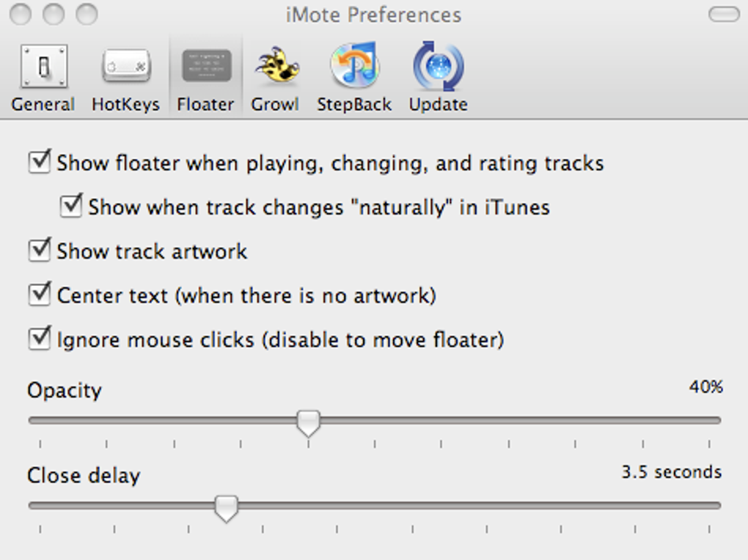This screenshot has width=748, height=560.
Task: Toggle center text when no artwork
Action: tap(40, 294)
